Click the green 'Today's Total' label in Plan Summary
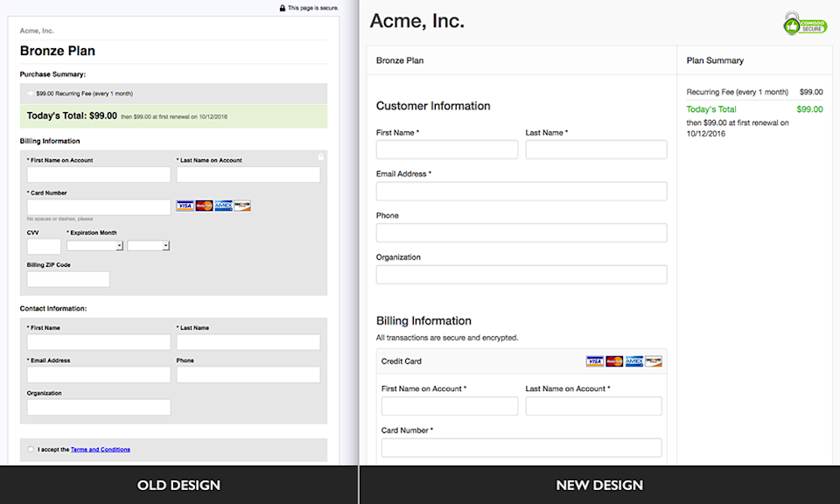This screenshot has width=840, height=504. (711, 109)
